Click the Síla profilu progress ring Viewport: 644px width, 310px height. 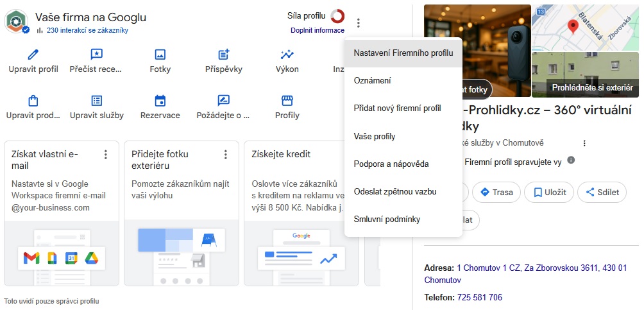point(337,16)
